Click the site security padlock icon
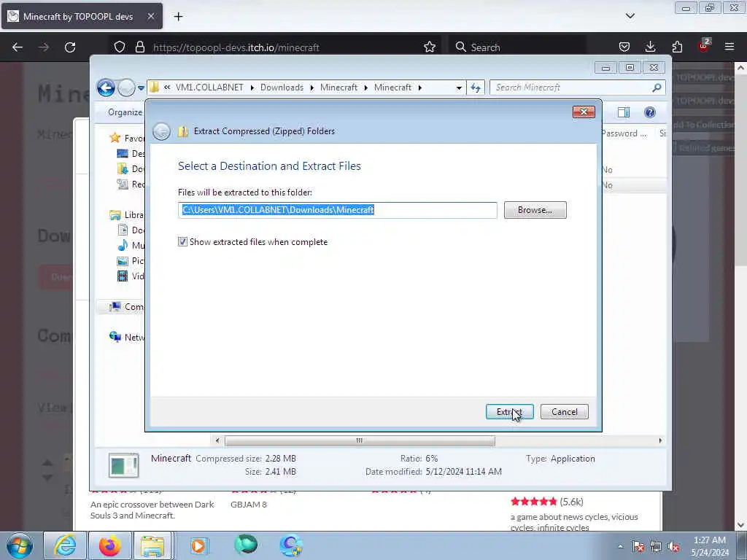 (x=139, y=47)
